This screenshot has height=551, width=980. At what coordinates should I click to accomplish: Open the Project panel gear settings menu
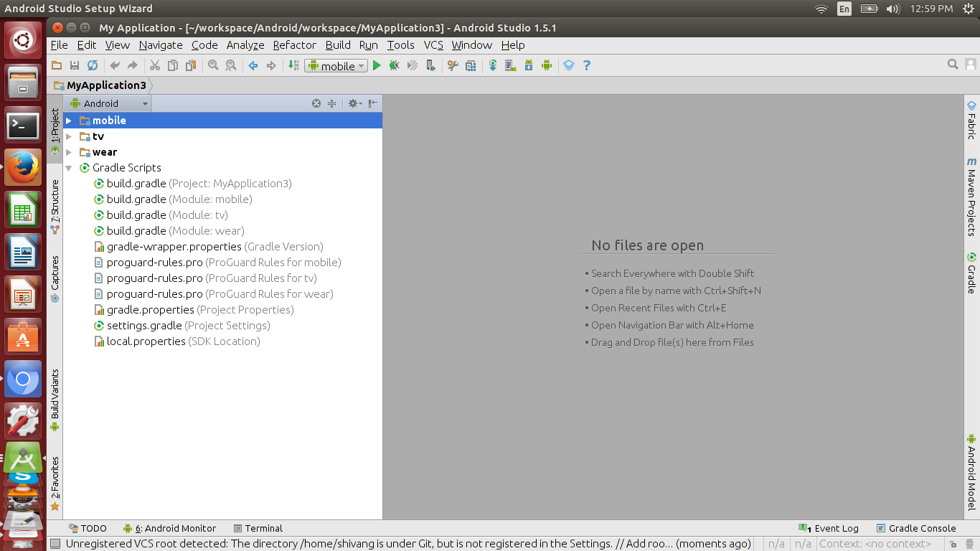click(x=354, y=103)
